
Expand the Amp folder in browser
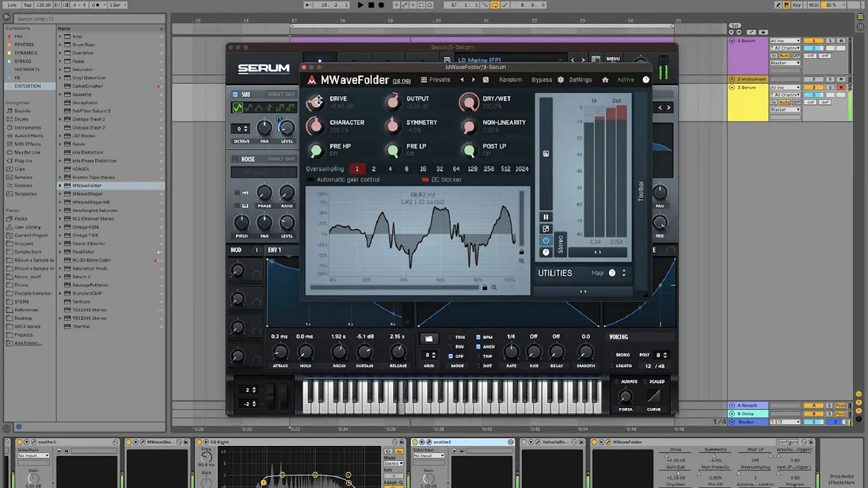point(60,37)
